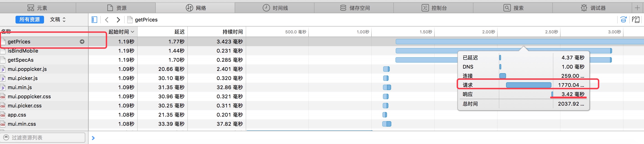Click the go-to arrow beside getPrices
This screenshot has height=144, width=644.
click(x=82, y=42)
